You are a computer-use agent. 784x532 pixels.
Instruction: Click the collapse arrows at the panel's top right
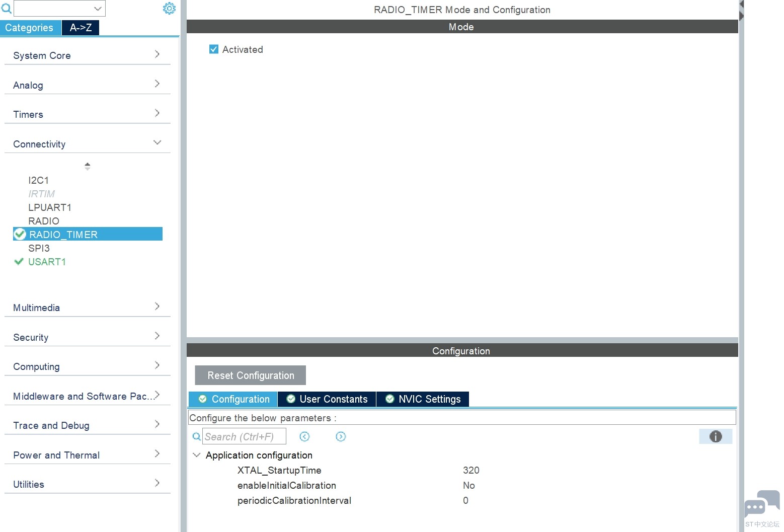[741, 10]
